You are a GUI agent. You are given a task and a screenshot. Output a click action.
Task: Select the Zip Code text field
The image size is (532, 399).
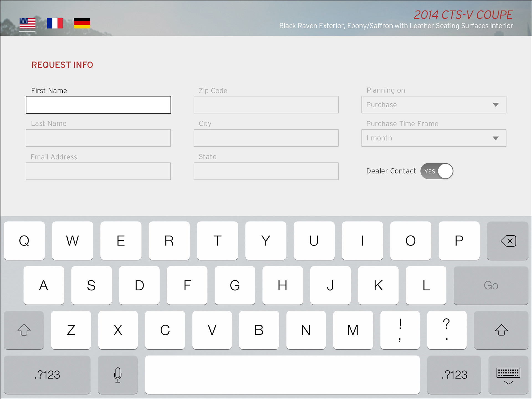click(x=266, y=105)
